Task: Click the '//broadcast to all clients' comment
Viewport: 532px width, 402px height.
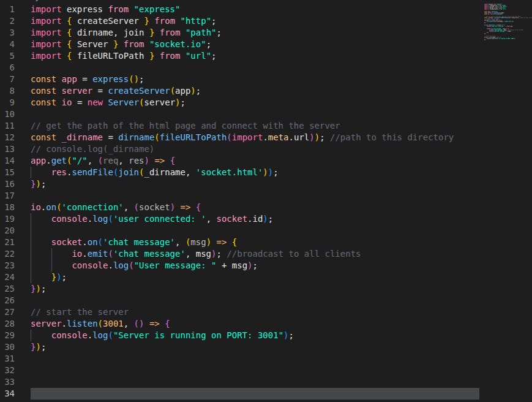Action: coord(294,254)
